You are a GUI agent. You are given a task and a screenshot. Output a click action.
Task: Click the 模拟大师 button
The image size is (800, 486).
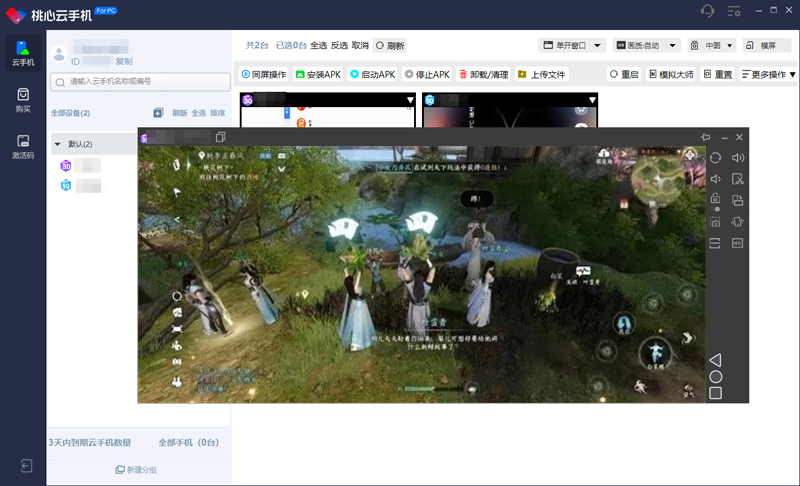click(x=671, y=74)
